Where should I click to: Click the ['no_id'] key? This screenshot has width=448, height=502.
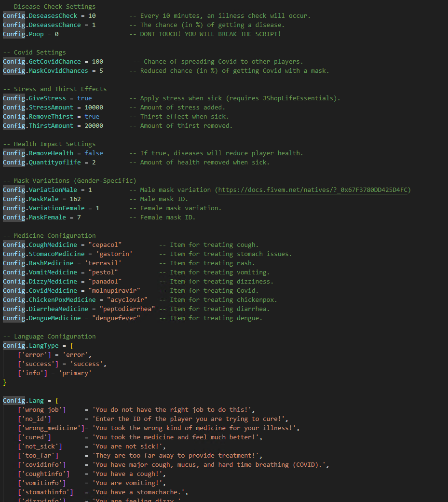[34, 419]
